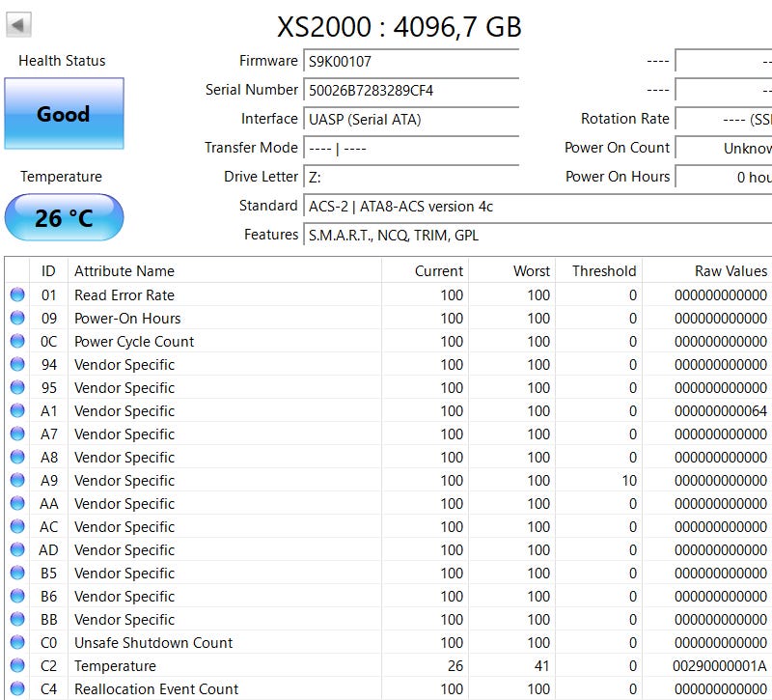Click the Power On Count value field
772x700 pixels.
(723, 149)
